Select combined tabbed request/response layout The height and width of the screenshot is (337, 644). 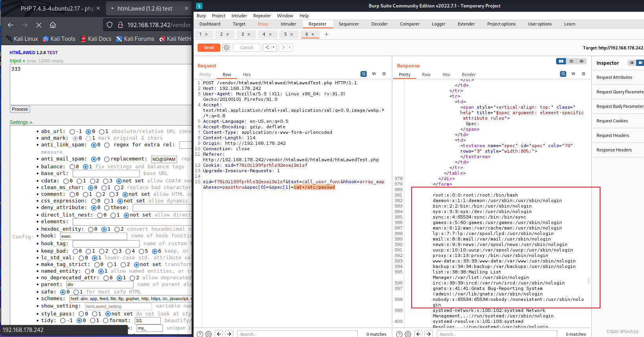click(x=582, y=61)
